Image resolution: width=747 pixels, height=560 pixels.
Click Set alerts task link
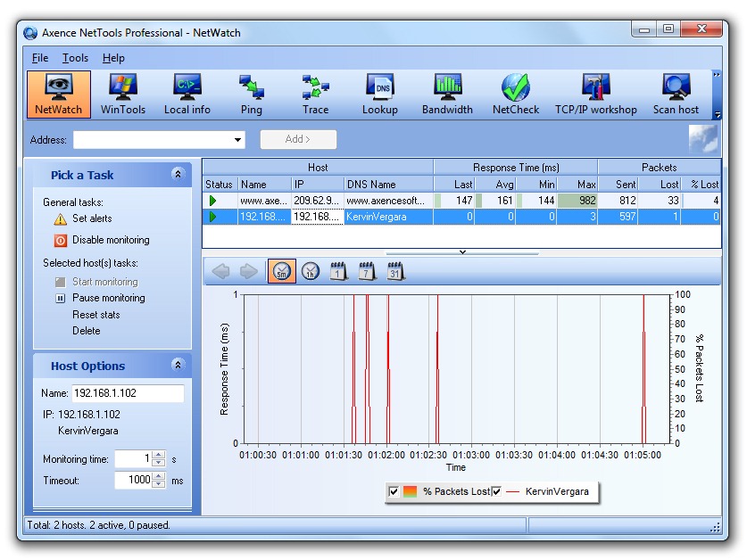(x=92, y=218)
